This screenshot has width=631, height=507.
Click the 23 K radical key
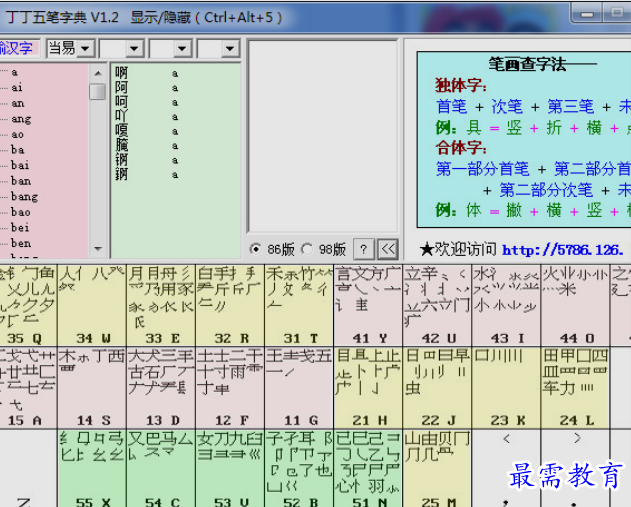point(506,387)
